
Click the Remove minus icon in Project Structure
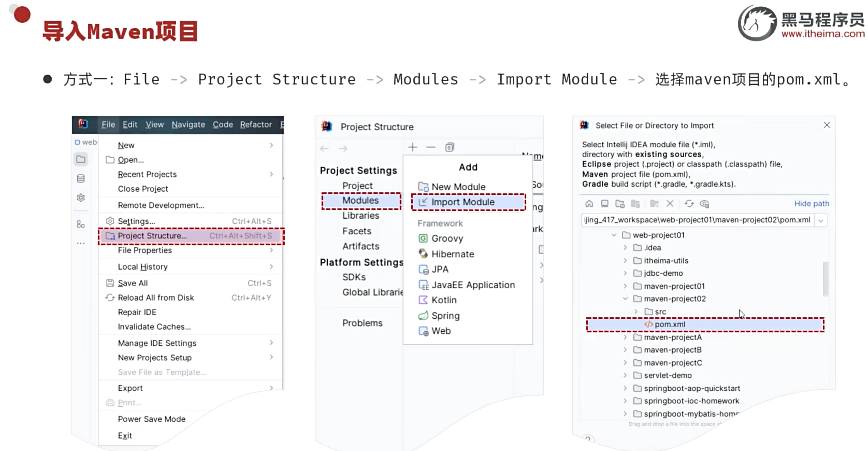(x=431, y=147)
